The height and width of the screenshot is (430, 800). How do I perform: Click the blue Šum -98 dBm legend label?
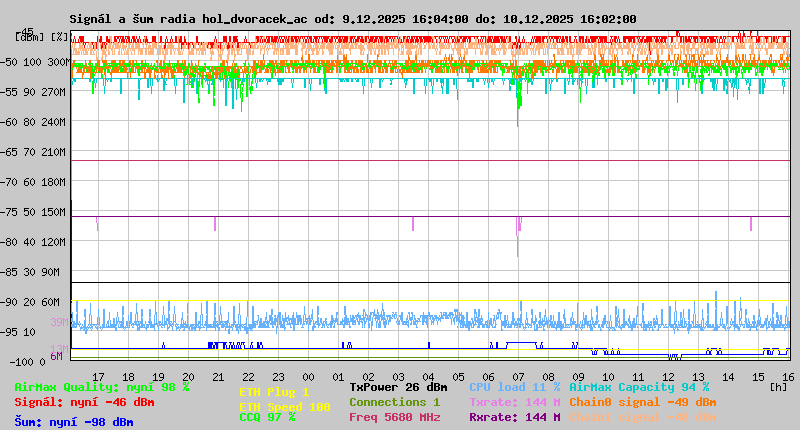73,422
